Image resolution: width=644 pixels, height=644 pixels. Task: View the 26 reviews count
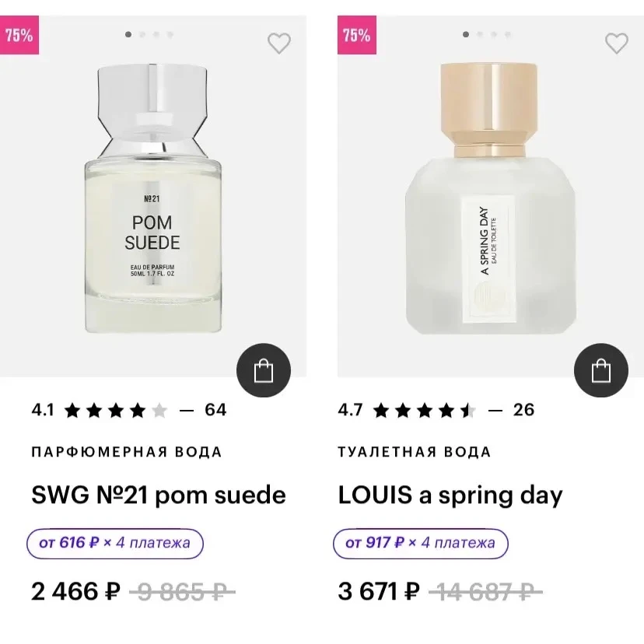point(523,410)
